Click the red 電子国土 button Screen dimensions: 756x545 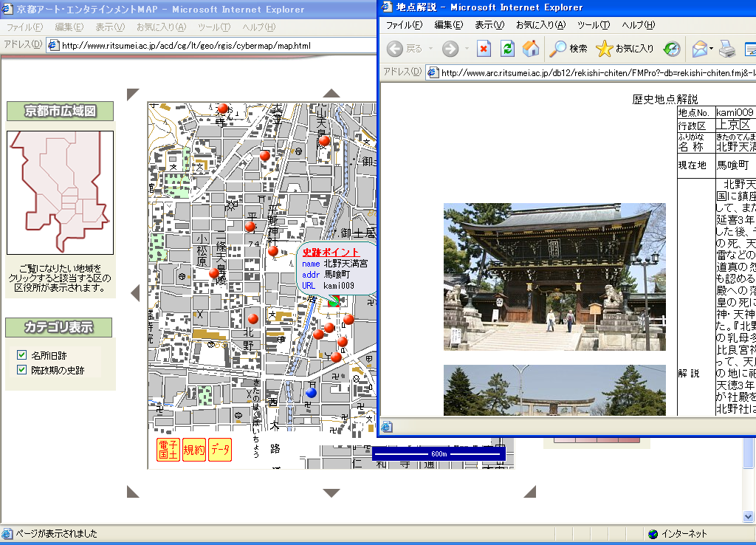[168, 450]
